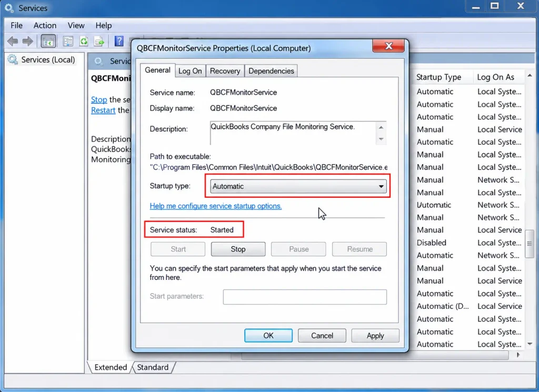The height and width of the screenshot is (392, 539).
Task: Switch to the Recovery tab
Action: pos(225,71)
